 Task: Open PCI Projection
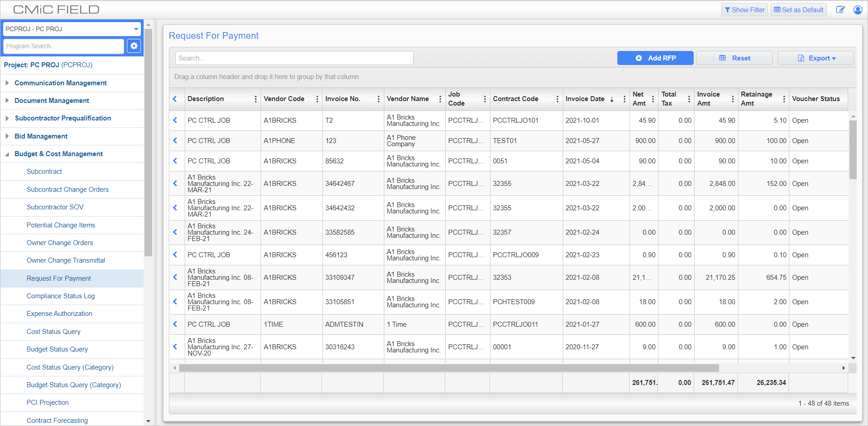coord(47,403)
